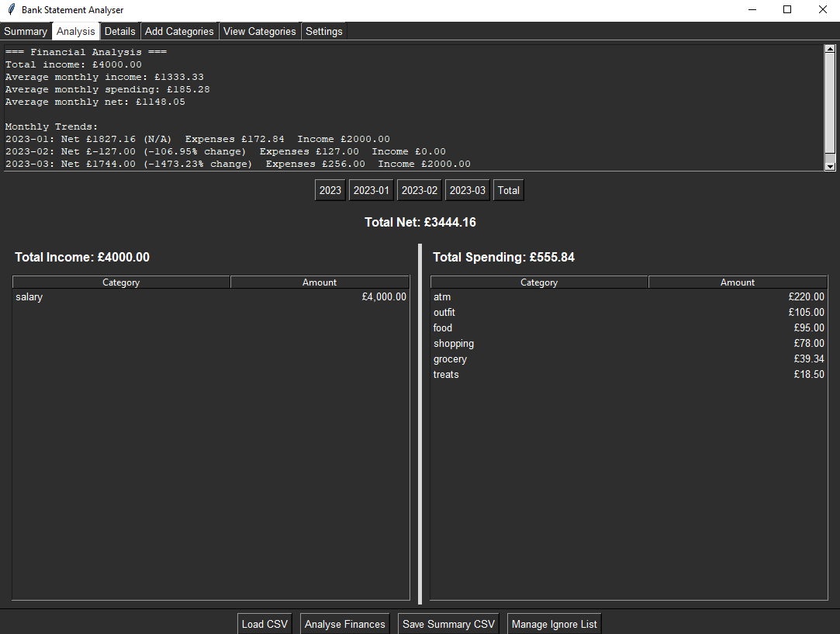Screen dimensions: 840x634
Task: Select the Analysis tab
Action: [x=75, y=31]
